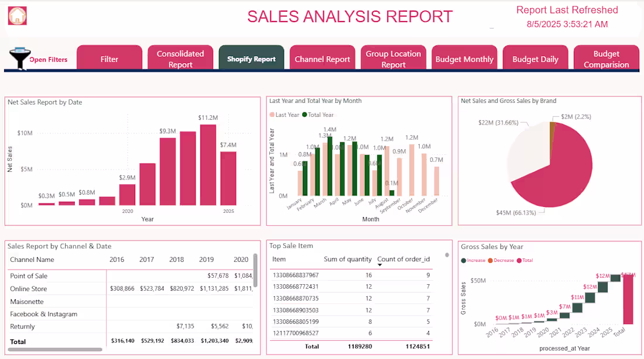Select item 12117700968527 row
The width and height of the screenshot is (644, 359).
pyautogui.click(x=351, y=333)
